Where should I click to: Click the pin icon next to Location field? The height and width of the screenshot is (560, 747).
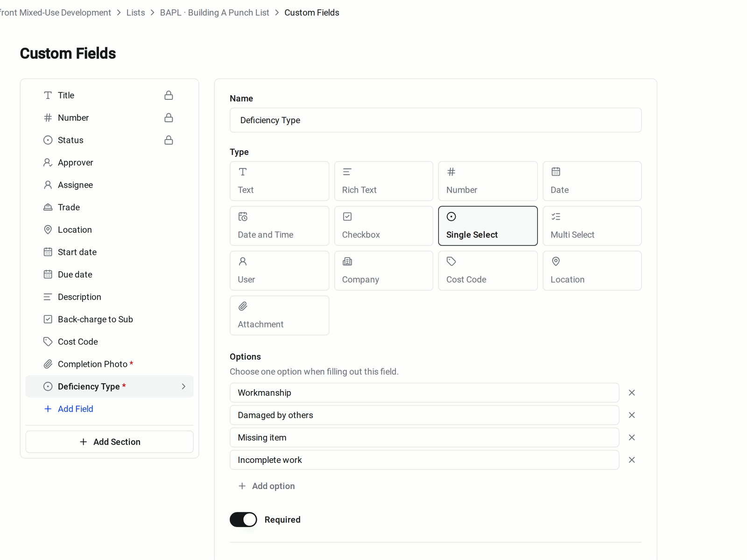click(48, 230)
